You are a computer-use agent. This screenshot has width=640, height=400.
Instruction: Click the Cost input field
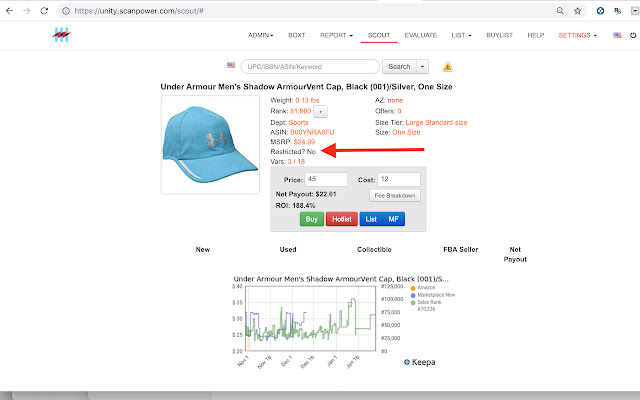399,179
